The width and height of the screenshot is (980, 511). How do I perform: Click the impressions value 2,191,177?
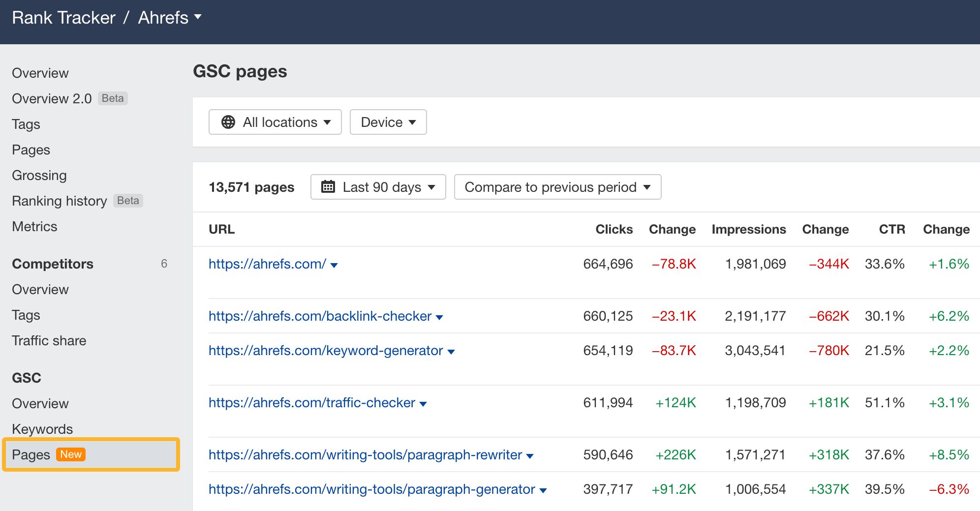point(755,316)
